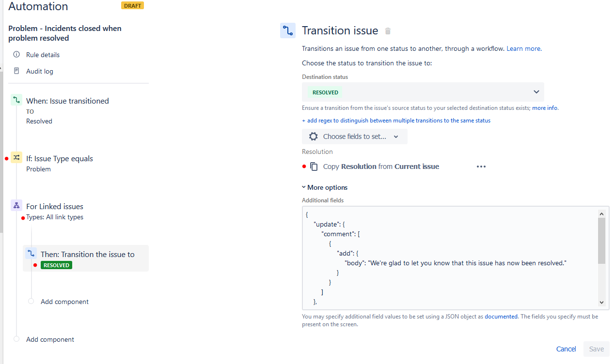Collapse the More options section

(x=325, y=187)
